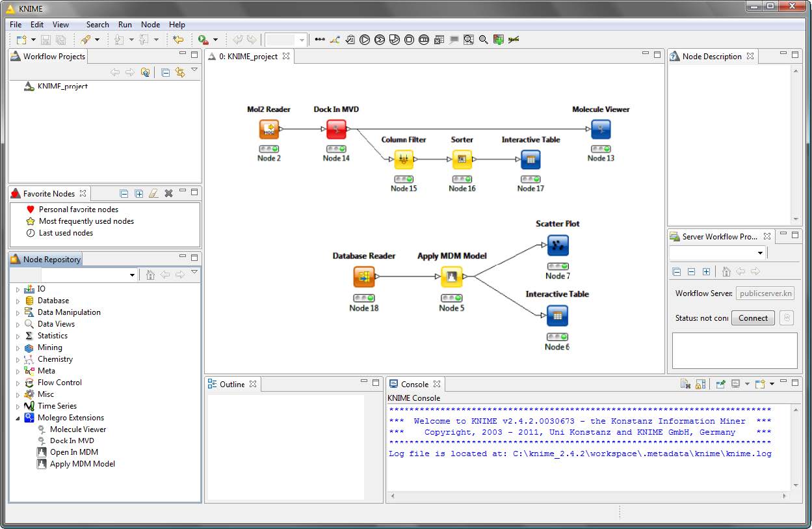
Task: Select the Database Reader node icon
Action: pos(363,277)
